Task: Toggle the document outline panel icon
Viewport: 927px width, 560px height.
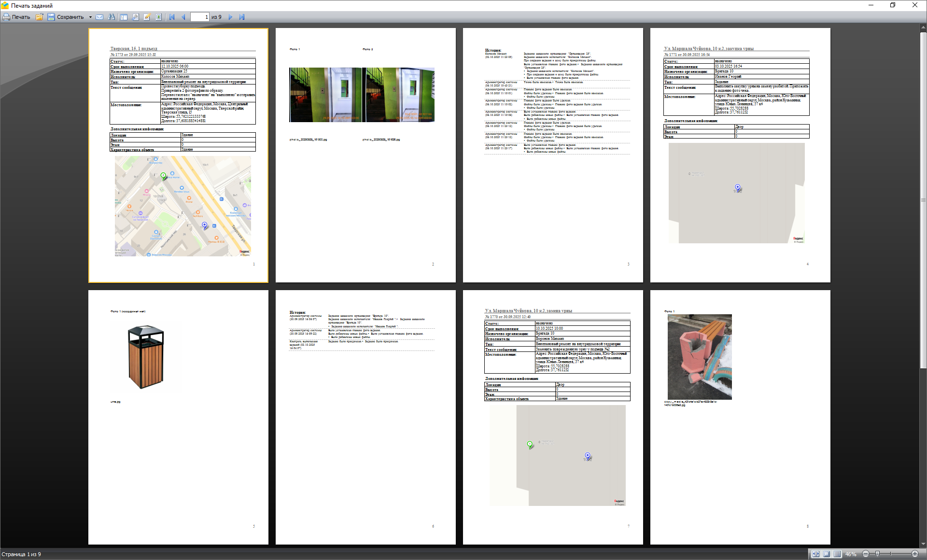Action: click(x=124, y=17)
